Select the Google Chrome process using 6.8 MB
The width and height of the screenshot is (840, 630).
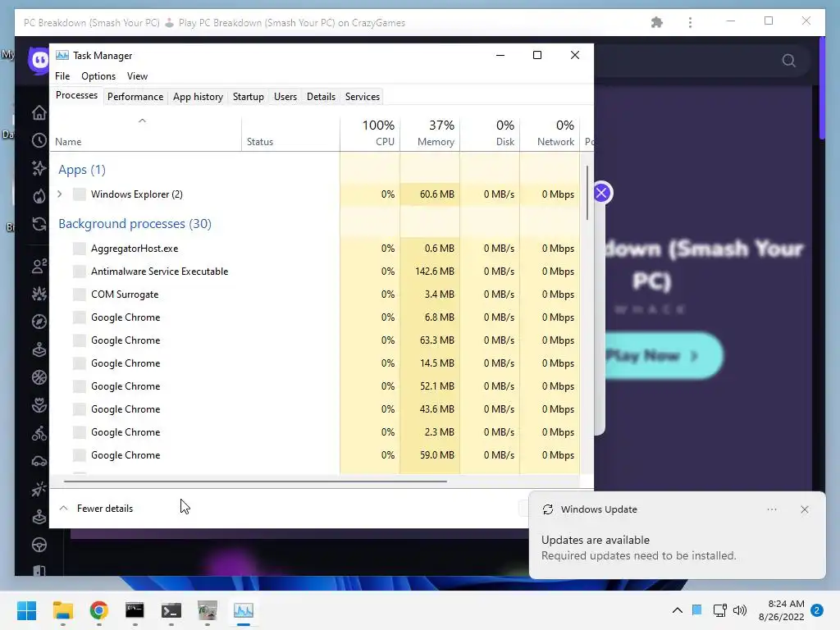(315, 317)
